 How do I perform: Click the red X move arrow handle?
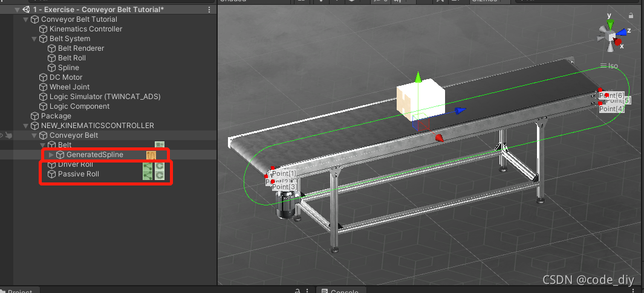(x=439, y=138)
